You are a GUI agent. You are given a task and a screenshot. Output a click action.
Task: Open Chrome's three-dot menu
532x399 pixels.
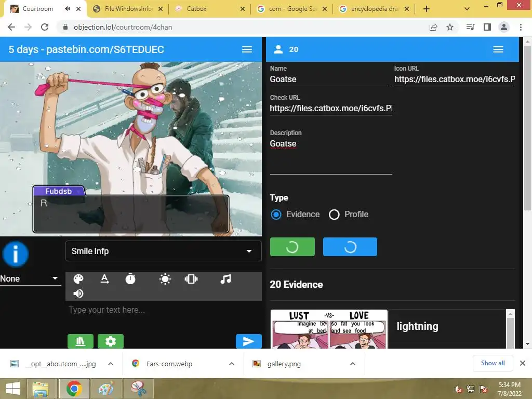pyautogui.click(x=521, y=27)
